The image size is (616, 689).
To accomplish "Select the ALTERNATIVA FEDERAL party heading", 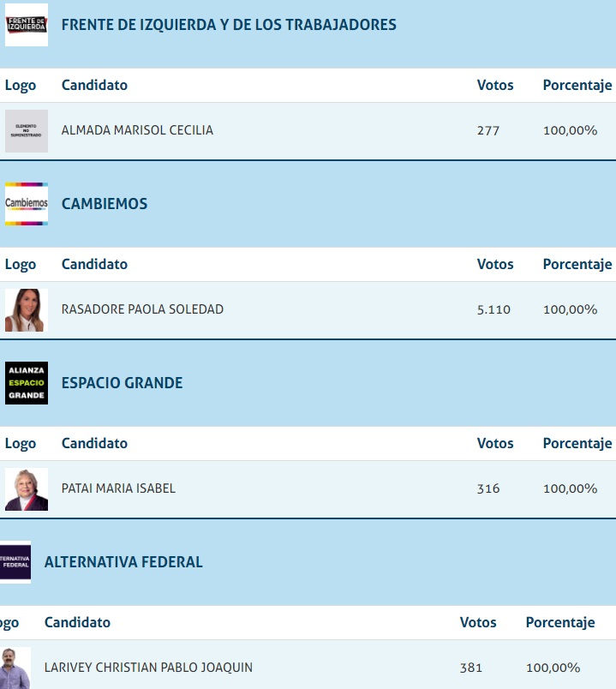I will tap(123, 562).
